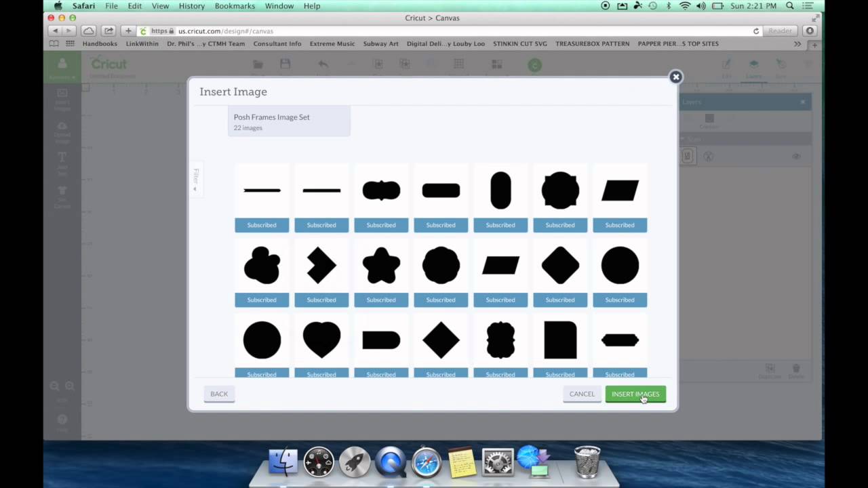Open the Consultant Info bookmark

277,43
